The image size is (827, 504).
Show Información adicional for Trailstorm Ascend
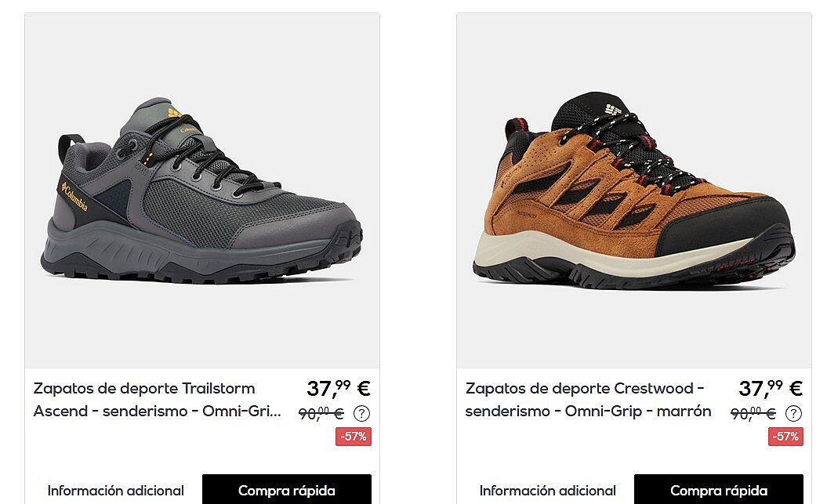[x=115, y=491]
